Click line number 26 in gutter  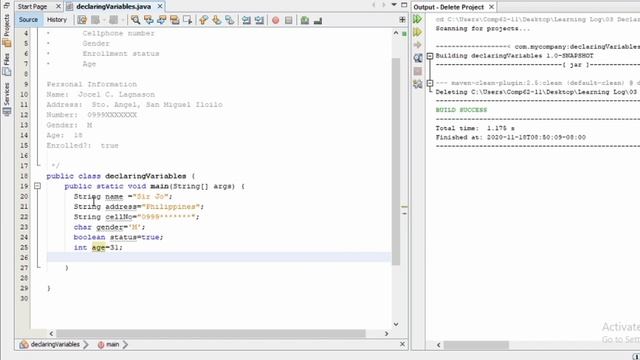coord(24,258)
